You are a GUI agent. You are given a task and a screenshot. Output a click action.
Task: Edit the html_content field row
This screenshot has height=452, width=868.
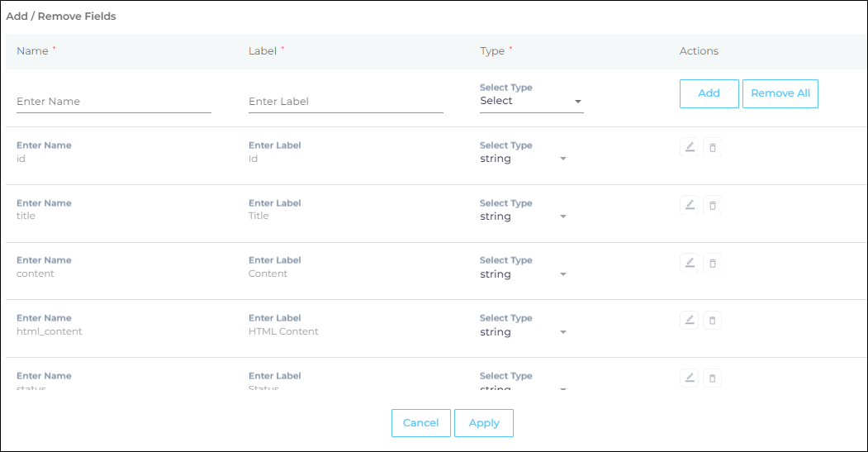[689, 320]
